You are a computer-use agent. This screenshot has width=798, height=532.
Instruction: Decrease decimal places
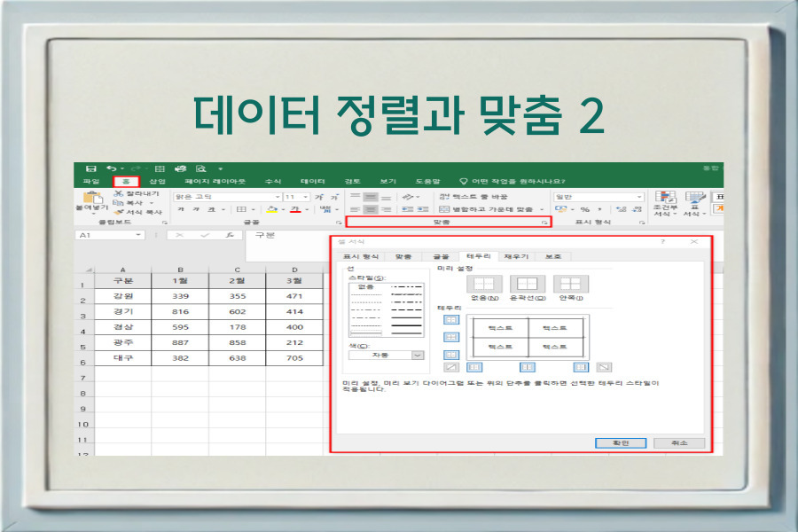click(636, 209)
